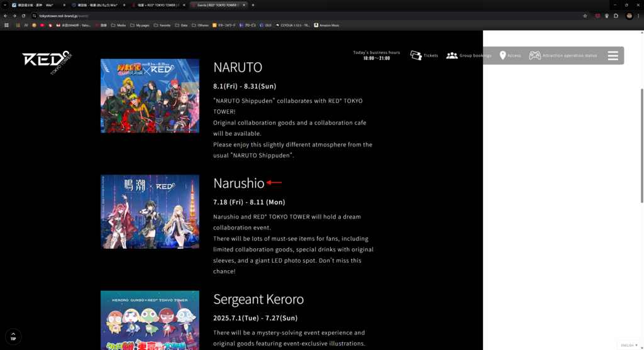Expand the Media bookmarks folder
Screen dimensions: 644x350
pos(118,25)
